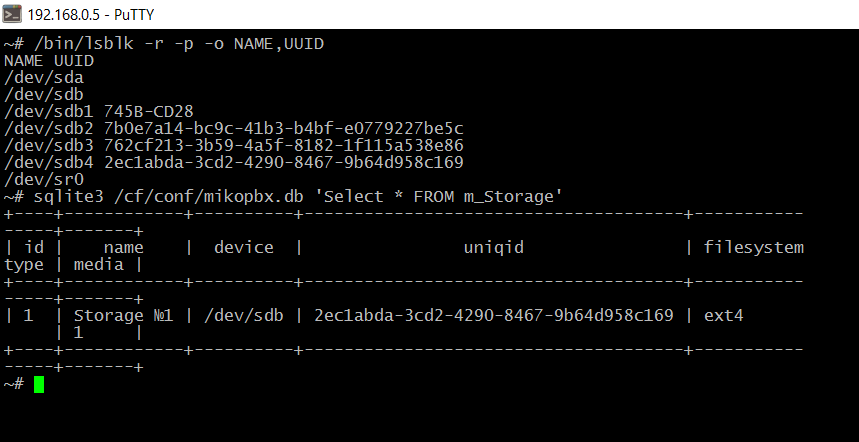The height and width of the screenshot is (442, 859).
Task: Click the green terminal cursor block
Action: [x=39, y=384]
